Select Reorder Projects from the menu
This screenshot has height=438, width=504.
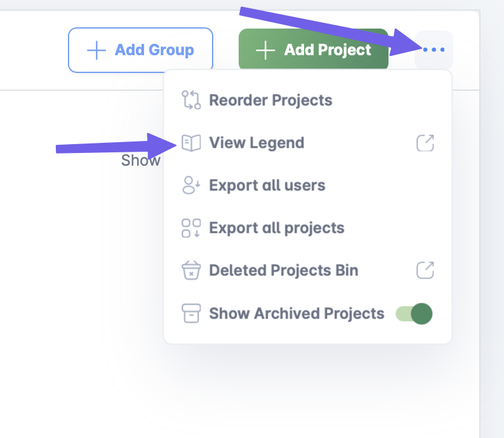[270, 100]
